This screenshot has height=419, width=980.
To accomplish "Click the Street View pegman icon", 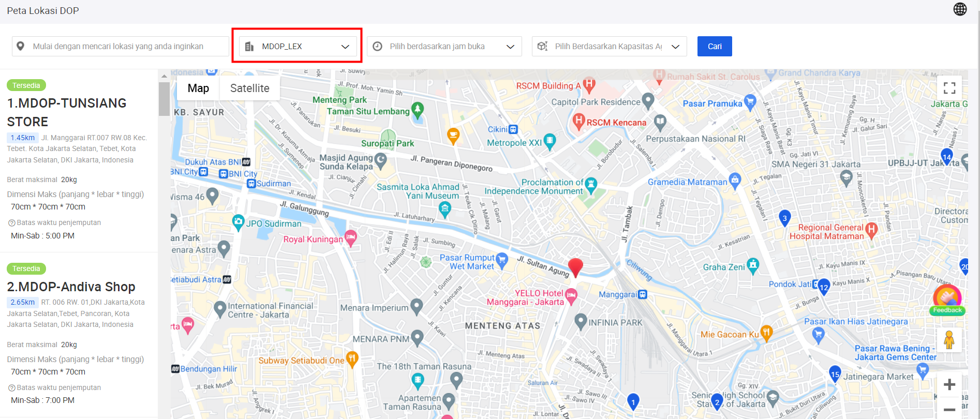I will click(x=949, y=340).
